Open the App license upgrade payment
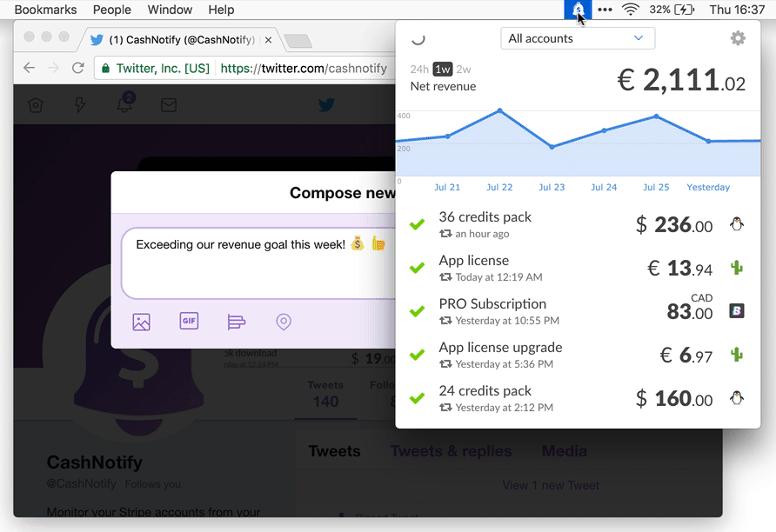Viewport: 776px width, 532px height. point(578,355)
